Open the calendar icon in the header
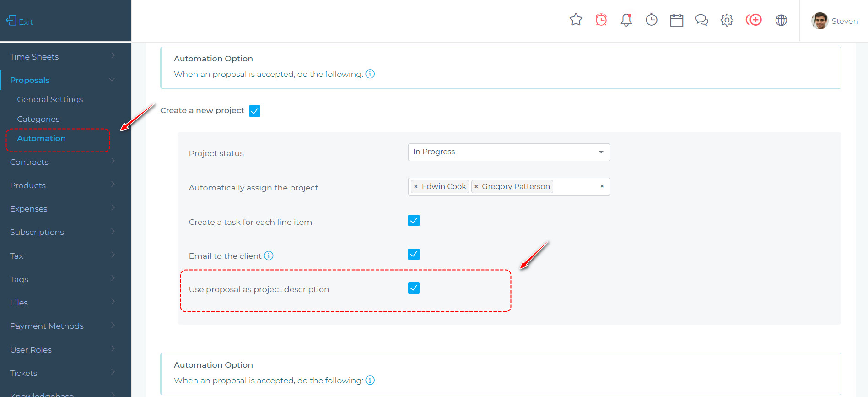The image size is (868, 397). tap(676, 20)
